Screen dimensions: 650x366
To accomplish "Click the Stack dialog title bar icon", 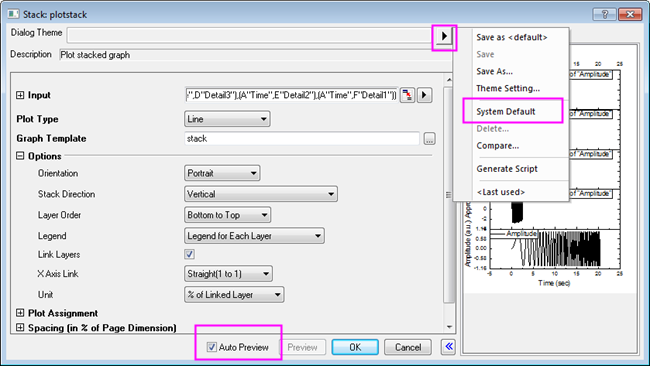I will (x=13, y=14).
